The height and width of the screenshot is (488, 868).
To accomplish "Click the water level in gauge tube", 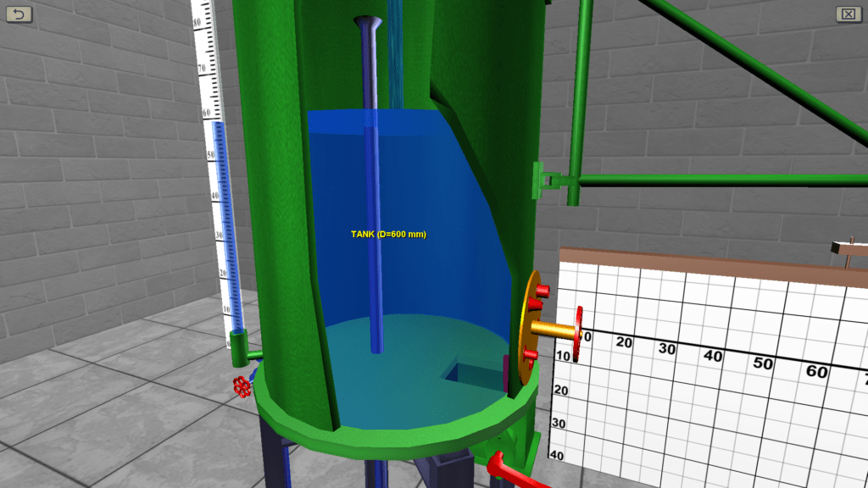I will click(x=220, y=125).
